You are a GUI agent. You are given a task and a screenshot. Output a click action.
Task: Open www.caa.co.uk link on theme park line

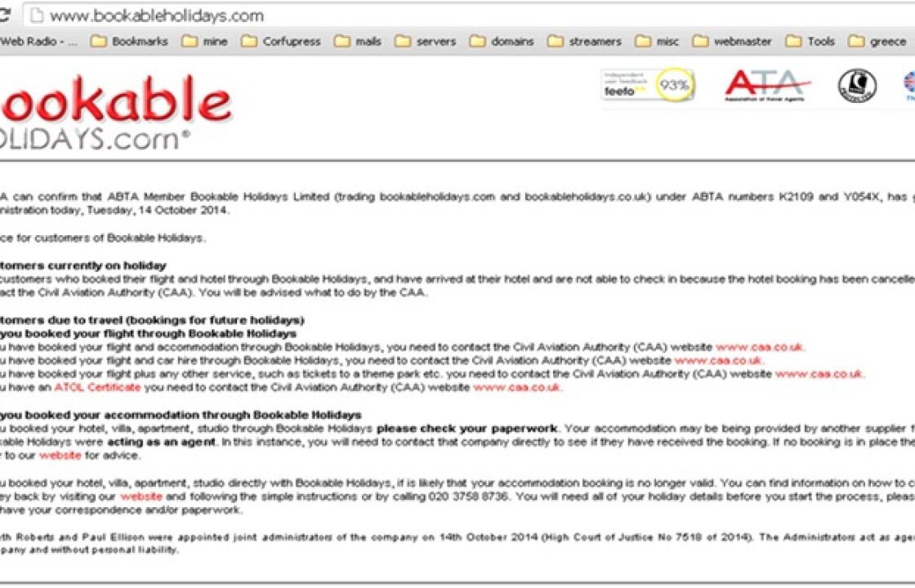click(x=819, y=374)
